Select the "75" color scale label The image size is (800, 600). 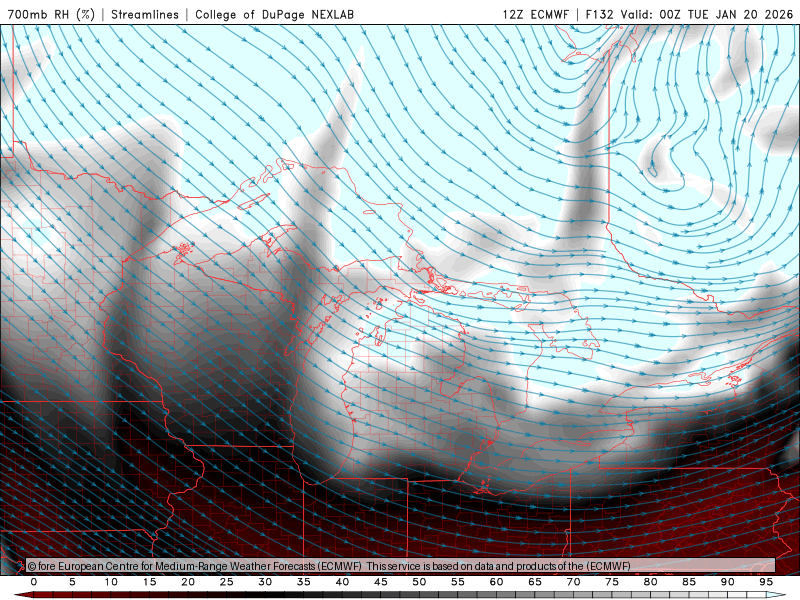pos(612,582)
